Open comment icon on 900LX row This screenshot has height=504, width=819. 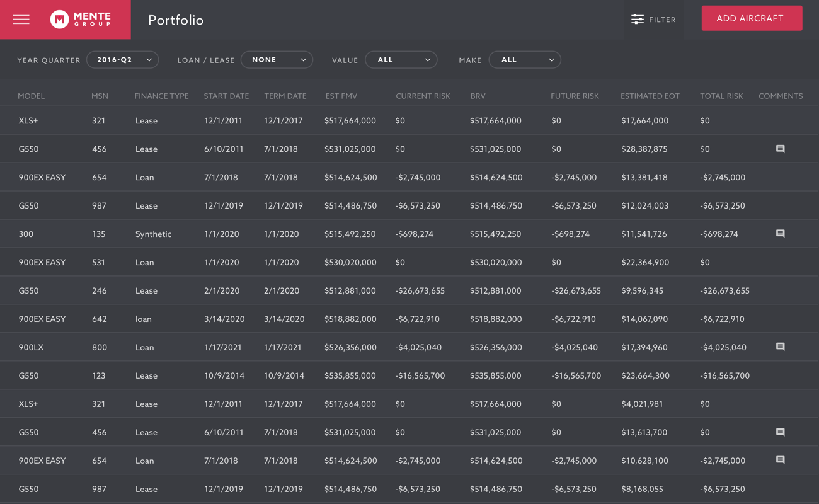[x=780, y=347]
